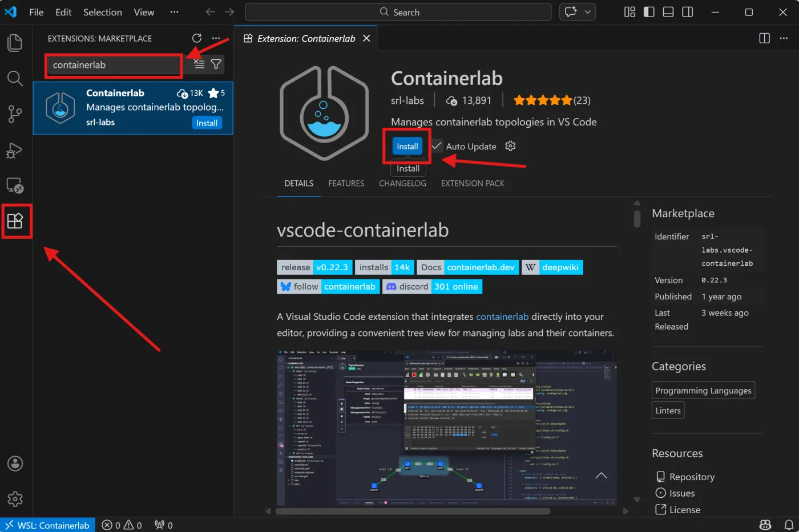Image resolution: width=799 pixels, height=532 pixels.
Task: Open the Run and Debug view
Action: click(x=15, y=150)
